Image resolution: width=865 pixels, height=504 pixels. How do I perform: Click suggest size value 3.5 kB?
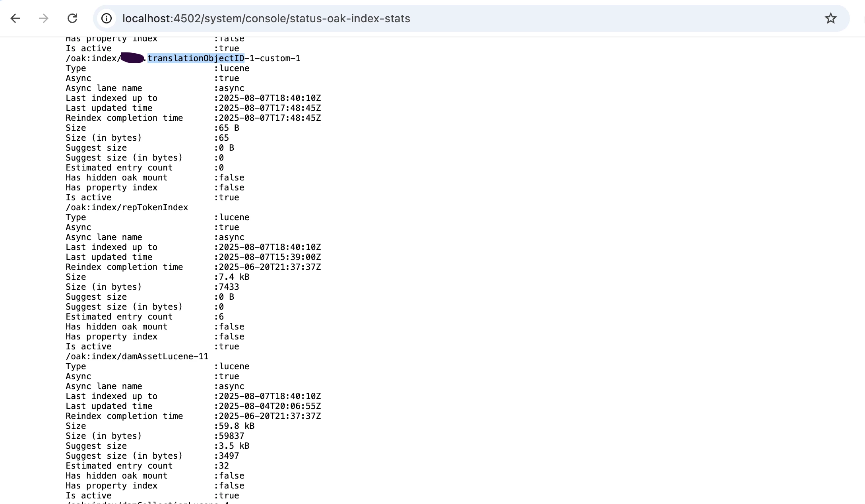(234, 446)
